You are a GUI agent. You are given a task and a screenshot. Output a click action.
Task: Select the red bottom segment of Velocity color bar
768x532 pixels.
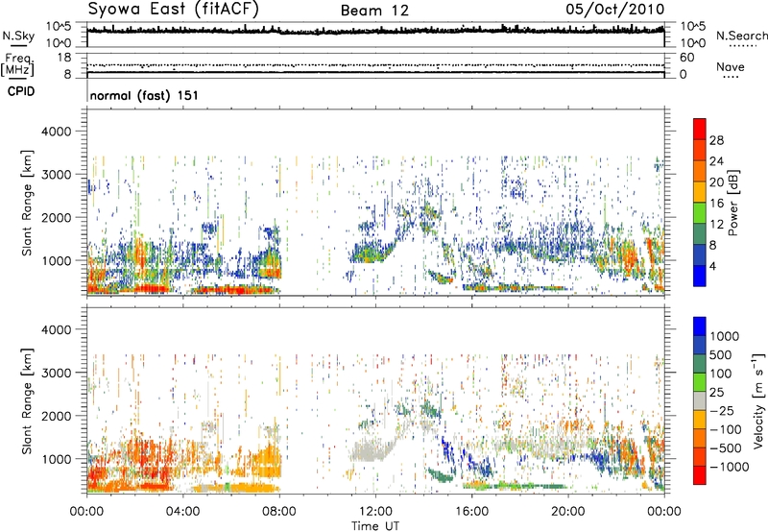point(700,475)
